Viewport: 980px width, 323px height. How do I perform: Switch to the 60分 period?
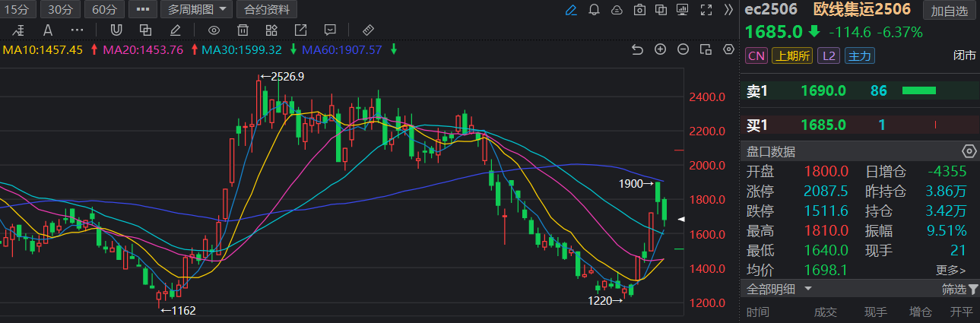coord(104,10)
